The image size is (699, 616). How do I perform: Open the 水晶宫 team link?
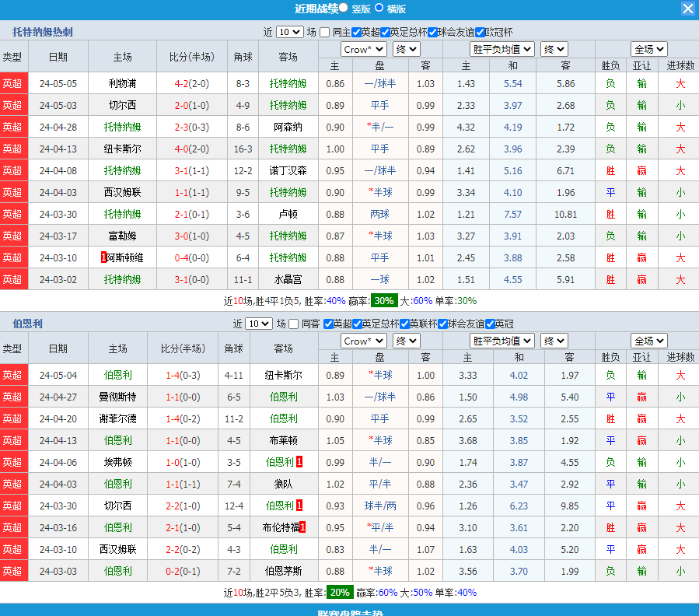click(x=288, y=280)
